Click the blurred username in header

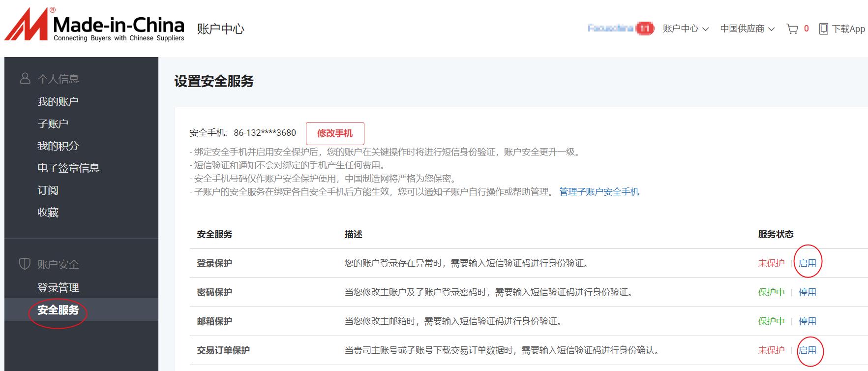click(610, 29)
